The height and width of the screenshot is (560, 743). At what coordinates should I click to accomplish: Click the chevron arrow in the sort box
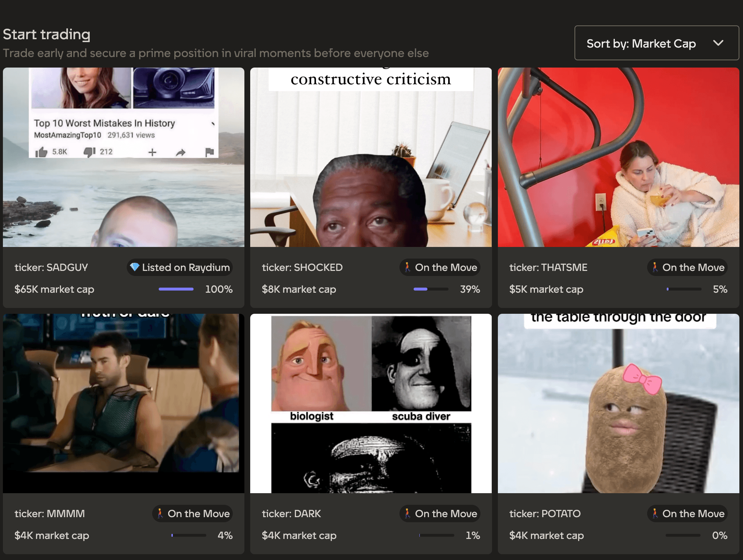718,43
